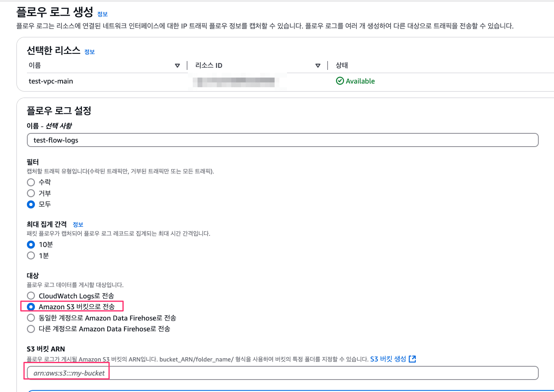Viewport: 554px width, 392px height.
Task: Click the blurred resource ID cell
Action: (234, 82)
